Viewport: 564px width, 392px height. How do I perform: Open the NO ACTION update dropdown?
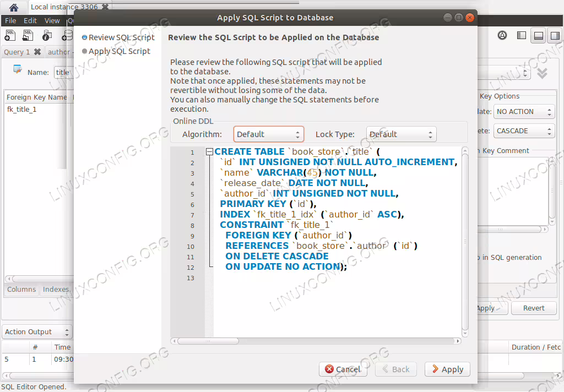[x=524, y=111]
